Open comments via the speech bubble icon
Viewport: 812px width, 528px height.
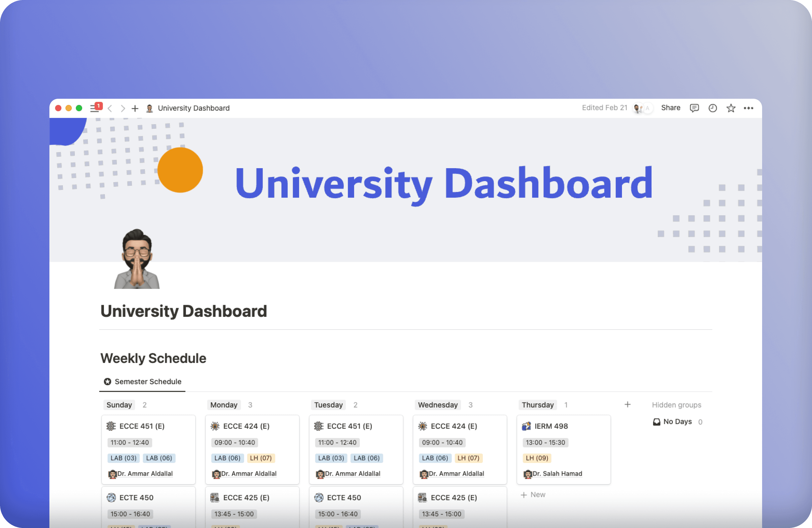pyautogui.click(x=694, y=108)
